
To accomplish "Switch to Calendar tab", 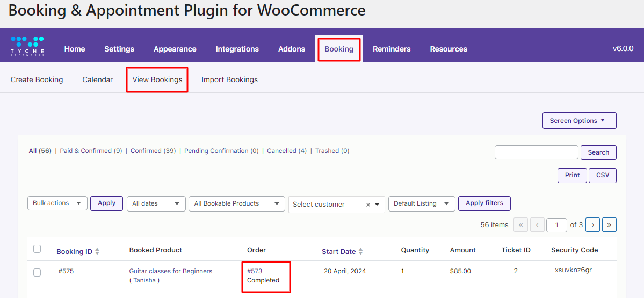I will [98, 79].
